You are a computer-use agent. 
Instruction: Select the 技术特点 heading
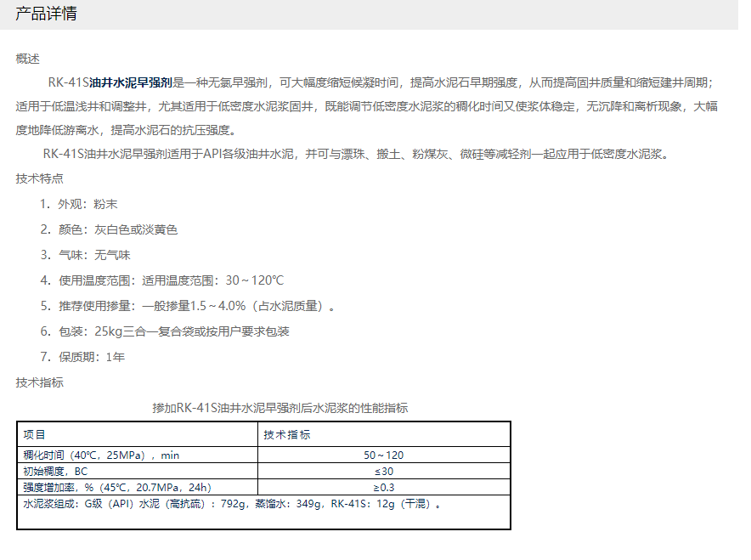click(39, 178)
